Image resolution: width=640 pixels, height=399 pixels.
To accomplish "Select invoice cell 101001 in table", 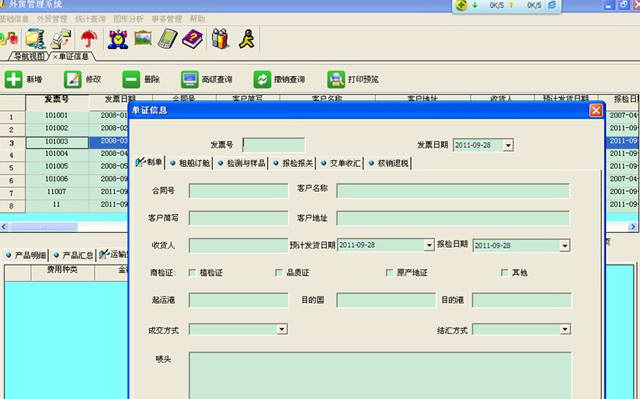I will pyautogui.click(x=57, y=115).
